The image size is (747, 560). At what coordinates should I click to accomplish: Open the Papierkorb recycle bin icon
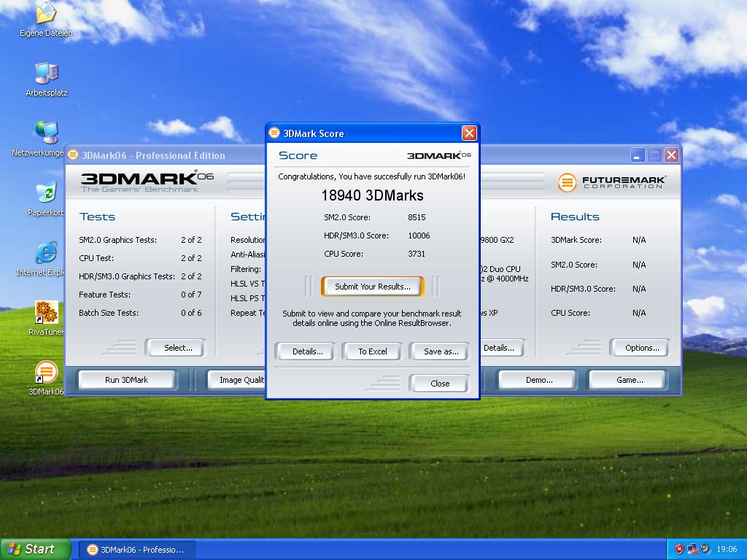(46, 193)
